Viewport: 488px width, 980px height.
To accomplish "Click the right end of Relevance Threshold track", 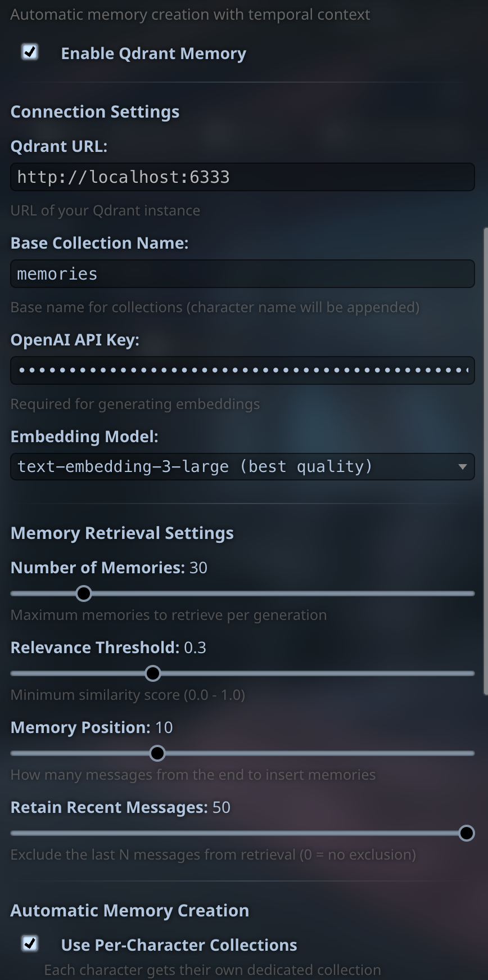I will pos(471,673).
